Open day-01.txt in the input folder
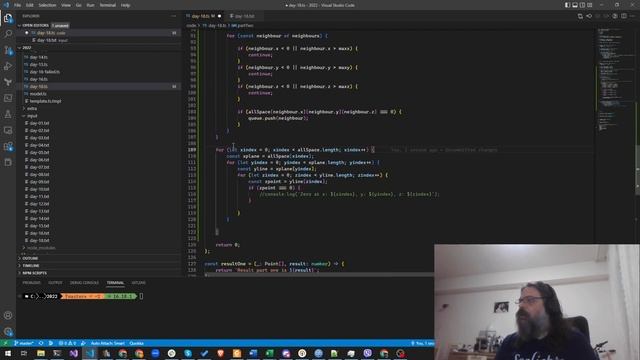Screen dimensions: 640x360 [39, 123]
